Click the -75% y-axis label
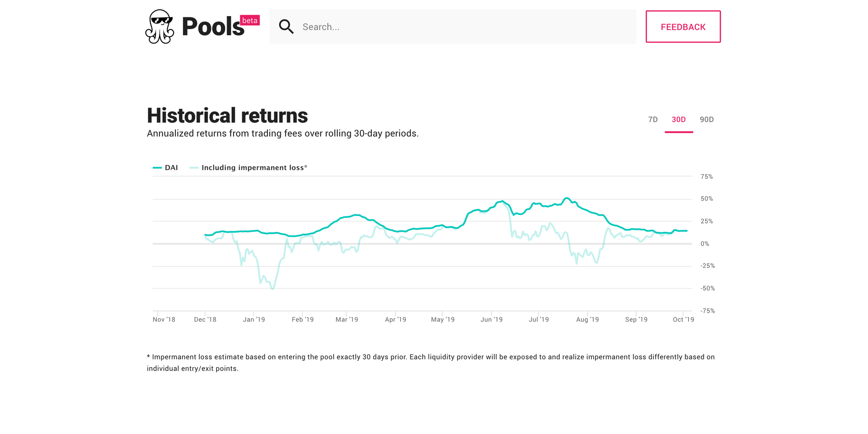 pos(707,311)
